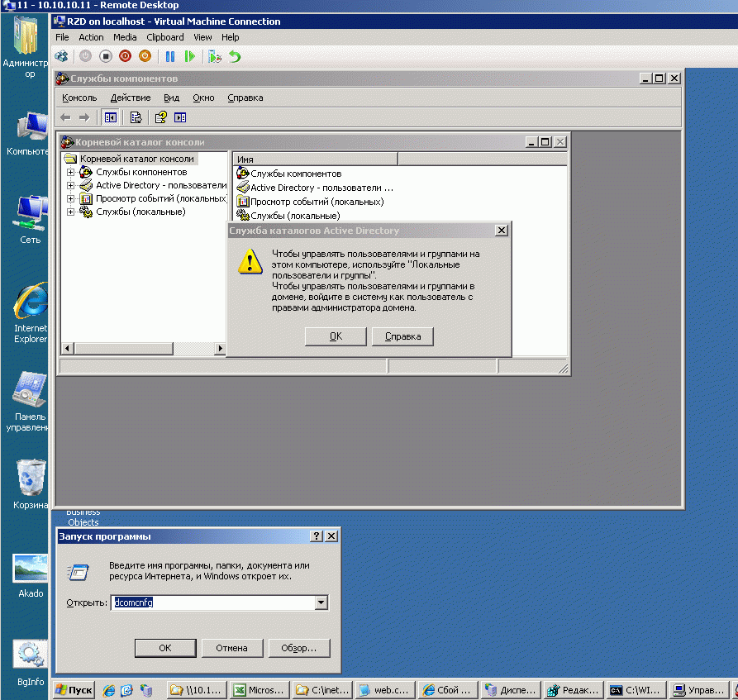Screen dimensions: 738x700
Task: Open the Вид menu
Action: coord(171,98)
